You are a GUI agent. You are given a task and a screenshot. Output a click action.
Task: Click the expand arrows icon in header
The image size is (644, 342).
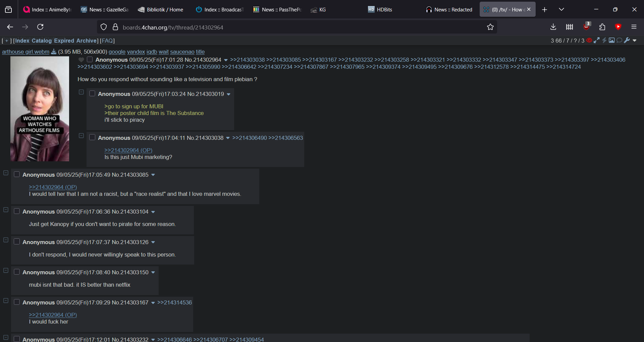pyautogui.click(x=597, y=41)
